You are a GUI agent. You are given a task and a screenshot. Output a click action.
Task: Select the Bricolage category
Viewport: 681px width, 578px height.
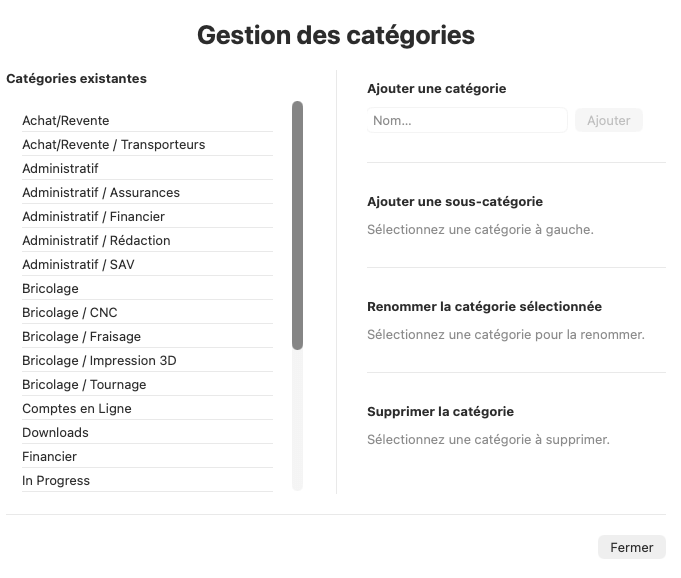(50, 289)
